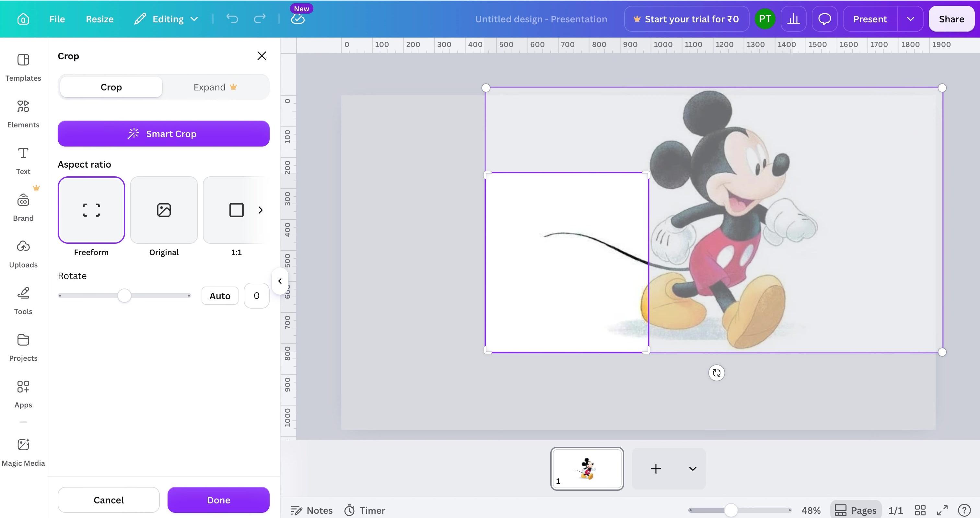Click the Rotate slider handle

coord(124,295)
